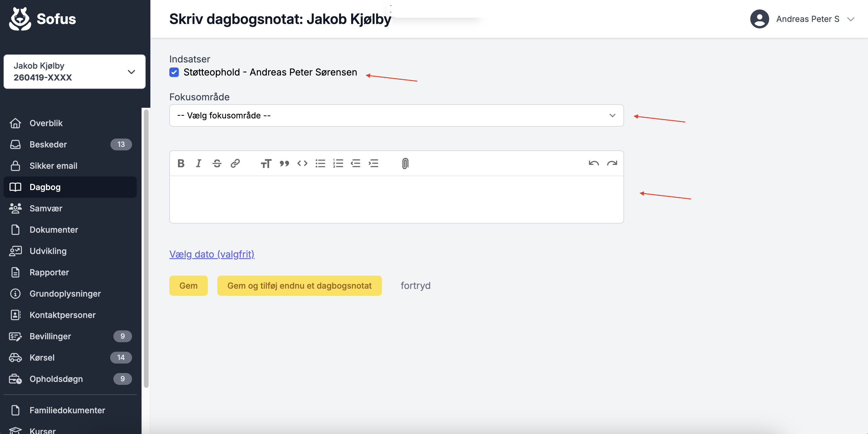The width and height of the screenshot is (868, 434).
Task: Open Vælg dato (valgfrit) link
Action: (212, 254)
